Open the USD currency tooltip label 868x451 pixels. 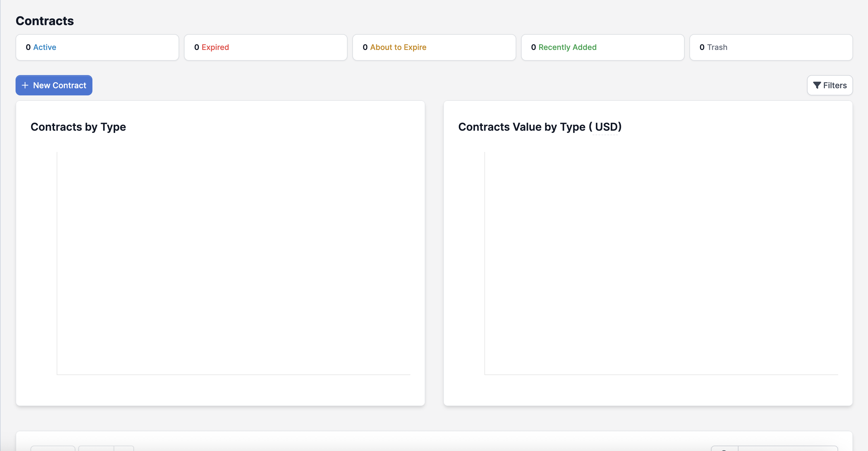(x=605, y=127)
